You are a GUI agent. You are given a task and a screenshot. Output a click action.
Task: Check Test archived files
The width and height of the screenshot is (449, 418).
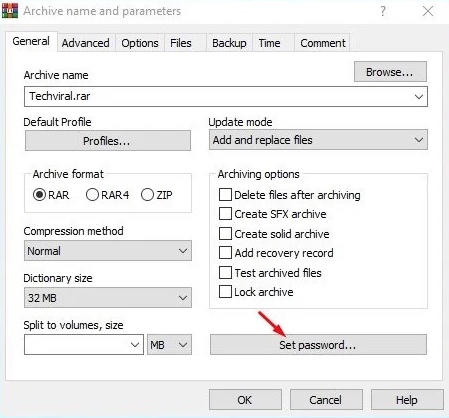coord(225,273)
